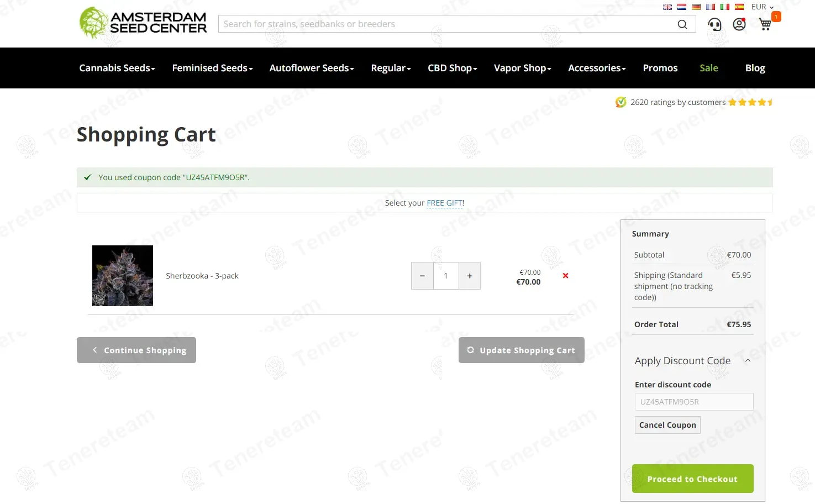Click the rating stars
This screenshot has width=815, height=504.
pyautogui.click(x=750, y=102)
